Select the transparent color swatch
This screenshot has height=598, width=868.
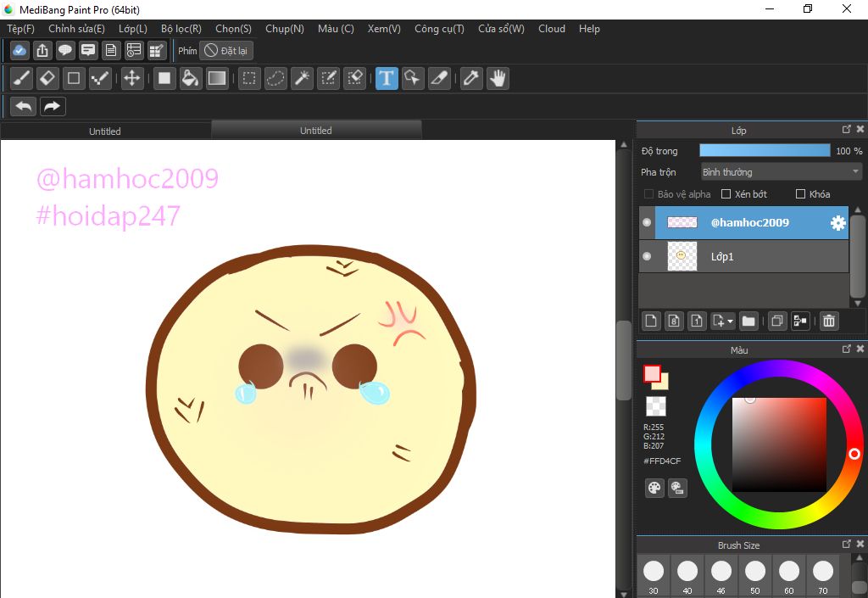[x=656, y=405]
